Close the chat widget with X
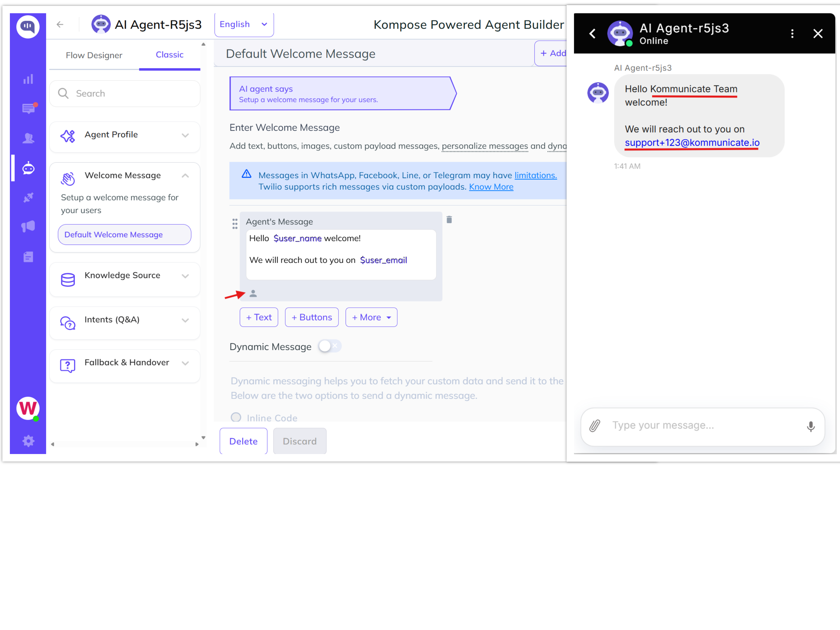The width and height of the screenshot is (840, 630). coord(818,34)
